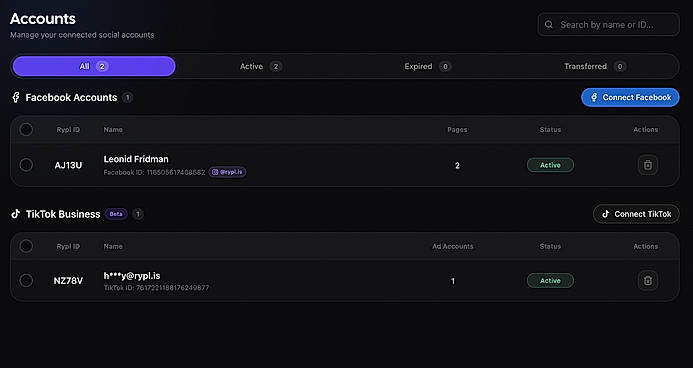Connect a new Facebook account
This screenshot has height=368, width=693.
(x=630, y=98)
